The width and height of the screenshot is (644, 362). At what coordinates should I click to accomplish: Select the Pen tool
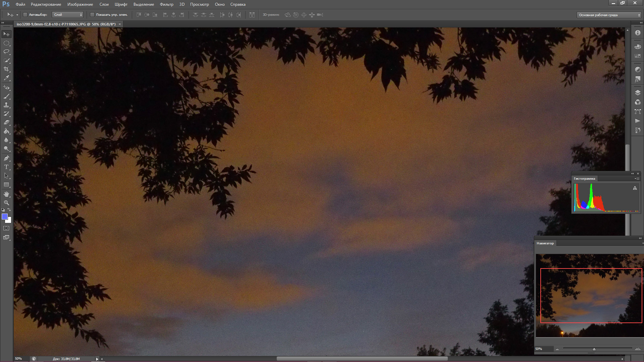[x=6, y=158]
